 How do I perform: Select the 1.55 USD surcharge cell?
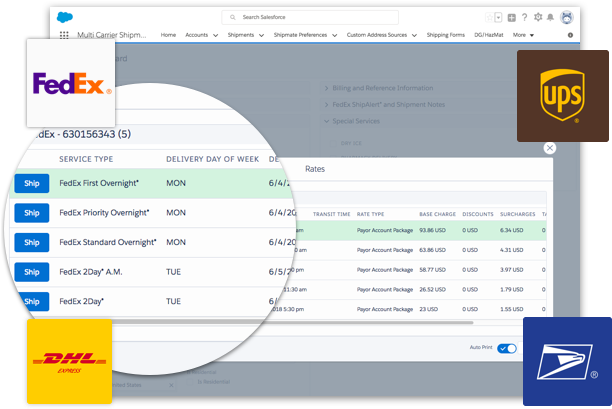point(512,309)
